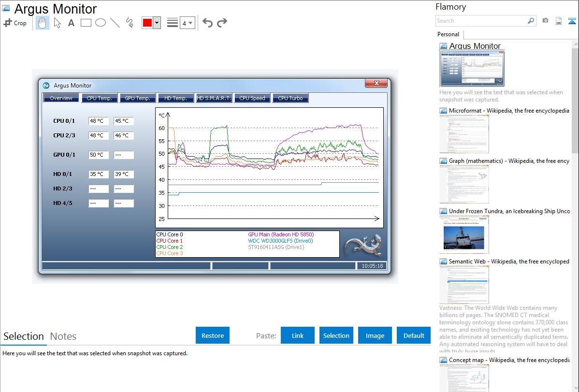Take a snapshot with camera icon
The height and width of the screenshot is (392, 579).
pos(545,21)
